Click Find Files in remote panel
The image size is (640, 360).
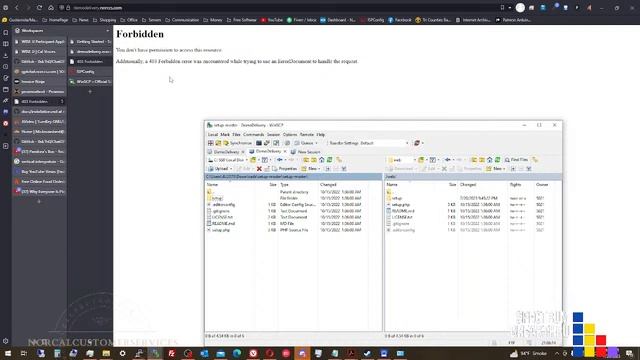pos(516,160)
